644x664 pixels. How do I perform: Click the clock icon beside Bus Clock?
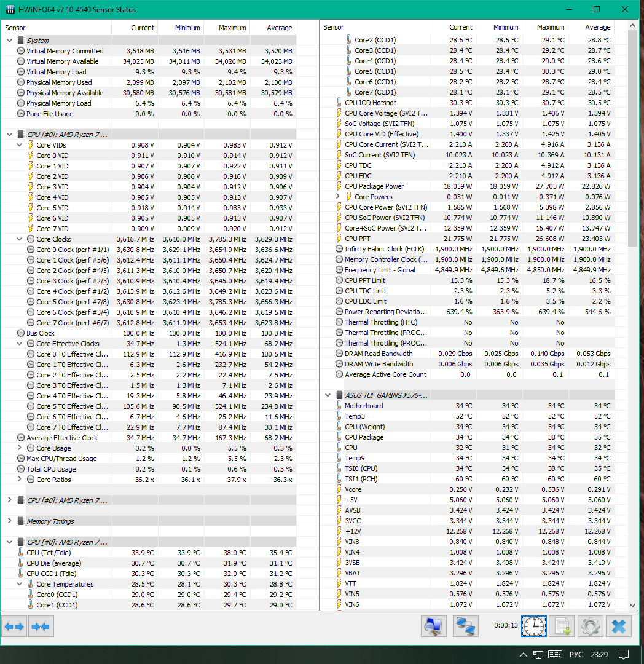(21, 333)
